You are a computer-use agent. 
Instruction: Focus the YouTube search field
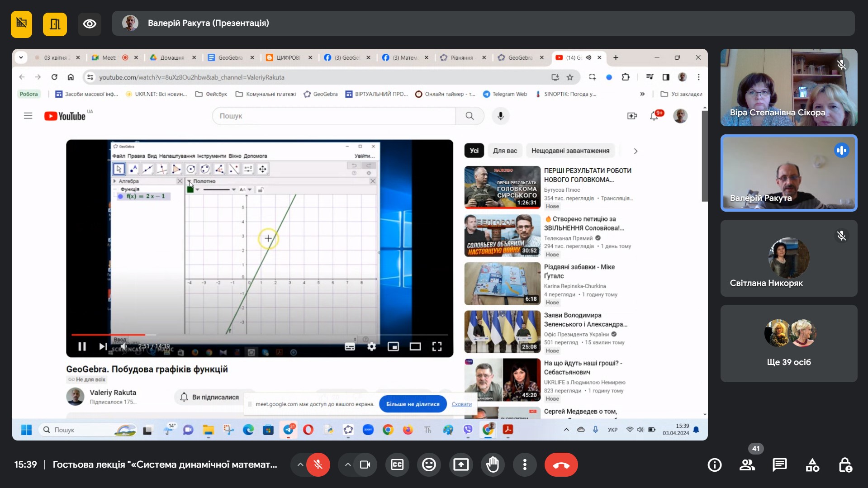coord(334,116)
